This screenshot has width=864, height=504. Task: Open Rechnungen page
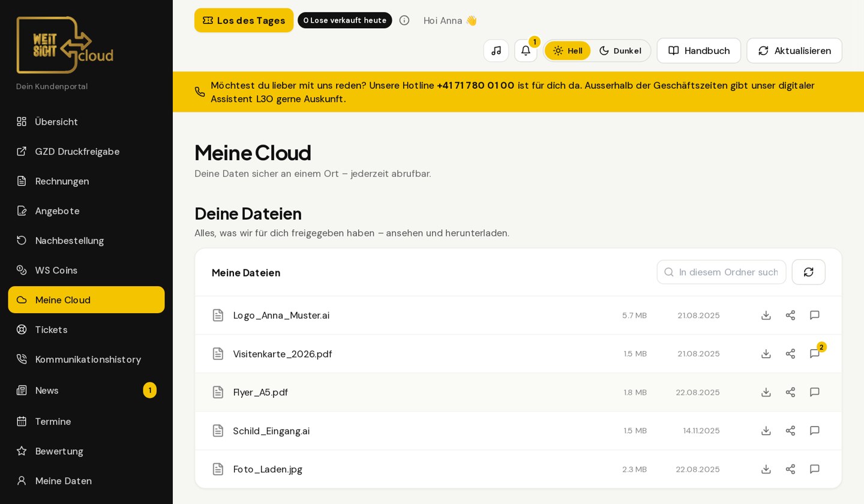point(86,181)
